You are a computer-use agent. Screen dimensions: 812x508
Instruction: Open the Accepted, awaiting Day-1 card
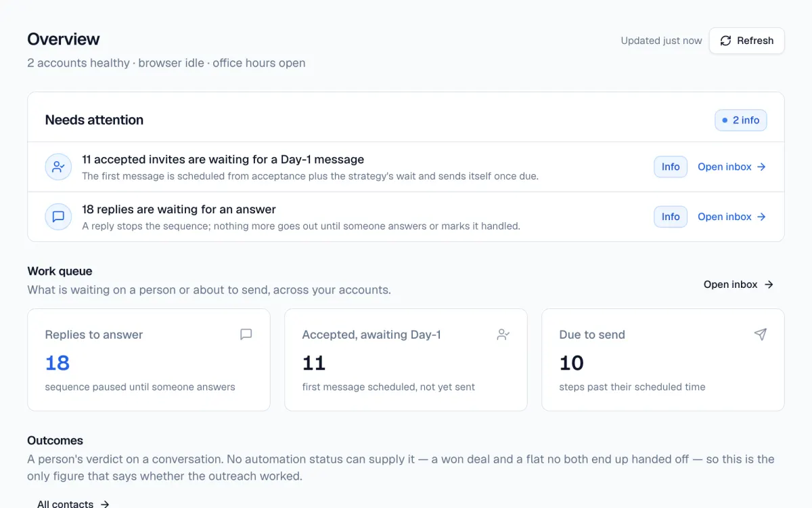pyautogui.click(x=406, y=360)
